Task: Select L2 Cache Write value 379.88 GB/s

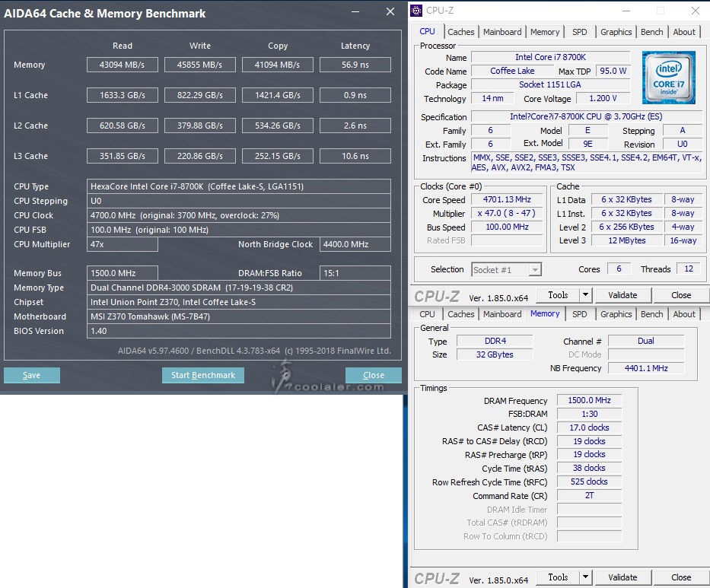Action: 199,126
